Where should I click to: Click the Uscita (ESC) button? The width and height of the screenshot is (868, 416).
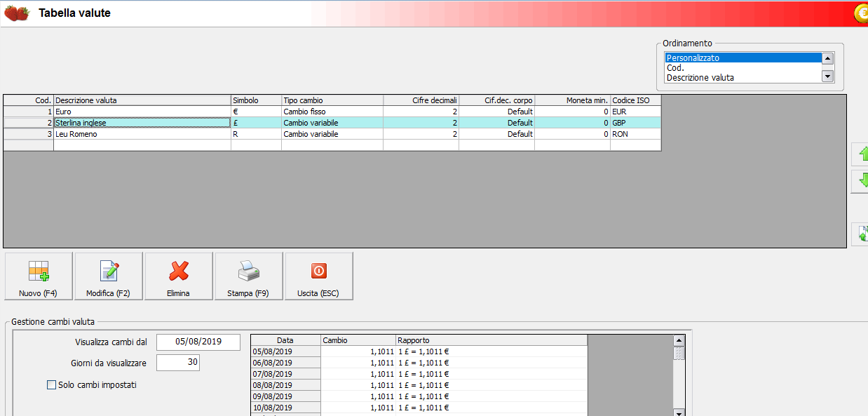[319, 276]
